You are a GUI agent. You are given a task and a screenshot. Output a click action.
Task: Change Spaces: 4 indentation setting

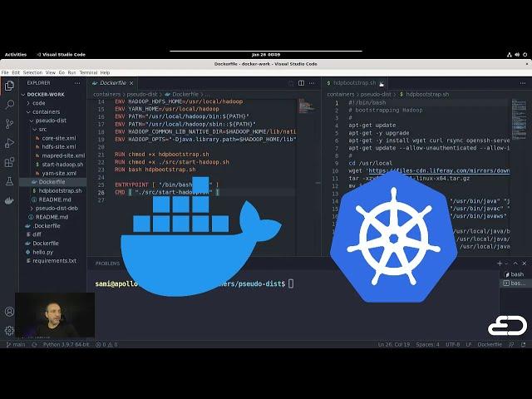click(x=427, y=344)
